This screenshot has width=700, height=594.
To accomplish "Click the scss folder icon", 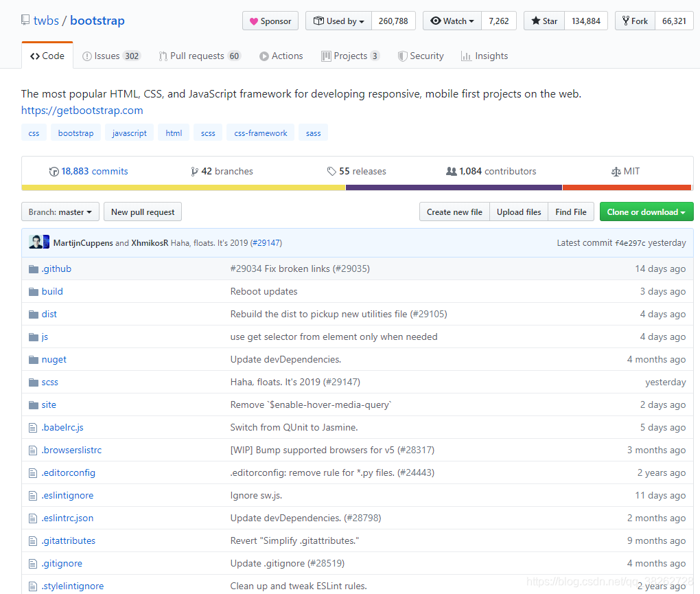I will [x=34, y=382].
